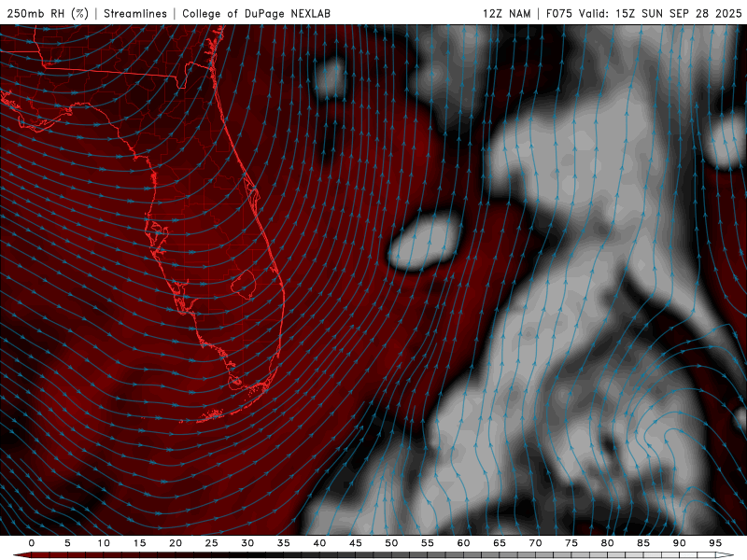
Task: Click the colorbar label "80"
Action: click(607, 543)
